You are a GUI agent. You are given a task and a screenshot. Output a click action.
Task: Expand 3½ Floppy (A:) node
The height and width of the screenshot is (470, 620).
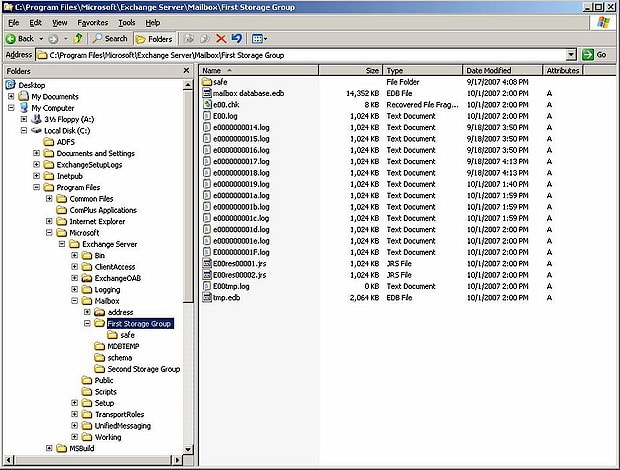[24, 119]
